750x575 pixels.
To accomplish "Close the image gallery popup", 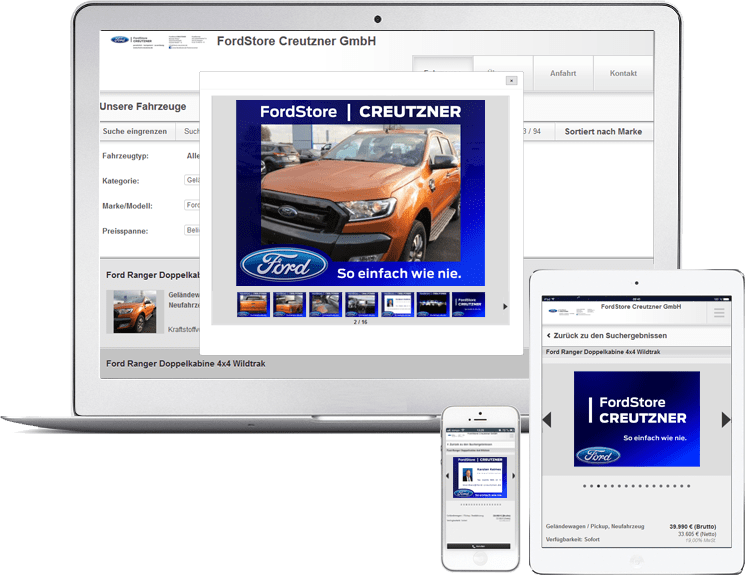I will [x=511, y=80].
